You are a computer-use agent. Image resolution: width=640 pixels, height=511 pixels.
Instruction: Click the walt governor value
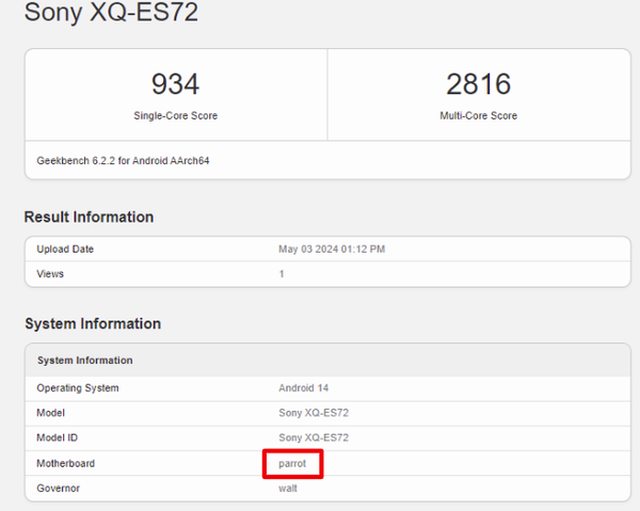point(288,488)
